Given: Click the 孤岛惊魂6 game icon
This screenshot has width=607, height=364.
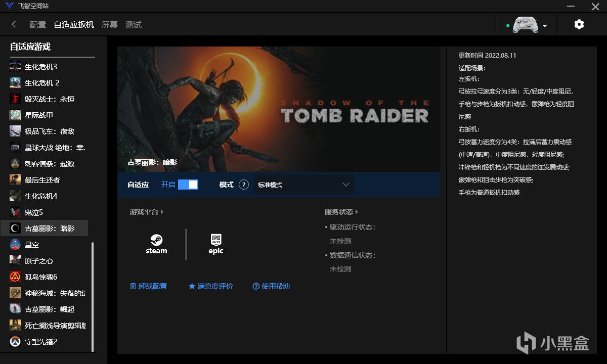Looking at the screenshot, I should 15,277.
